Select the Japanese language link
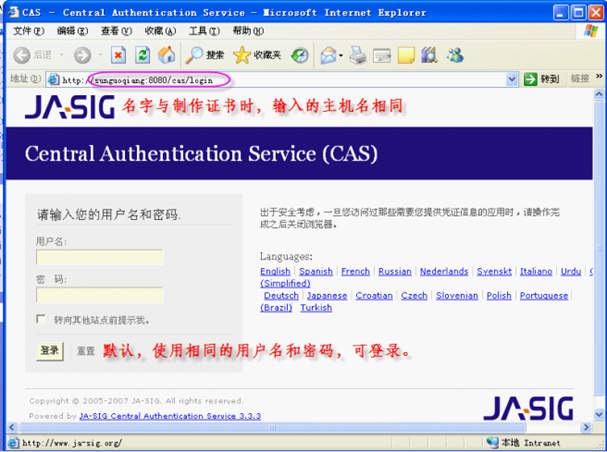The image size is (607, 452). pos(327,296)
